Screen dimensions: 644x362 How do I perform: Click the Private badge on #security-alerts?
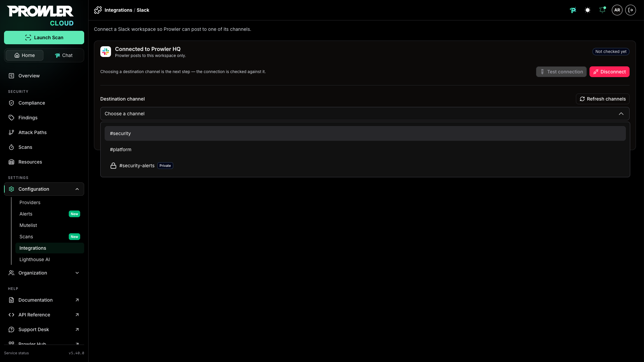(165, 166)
